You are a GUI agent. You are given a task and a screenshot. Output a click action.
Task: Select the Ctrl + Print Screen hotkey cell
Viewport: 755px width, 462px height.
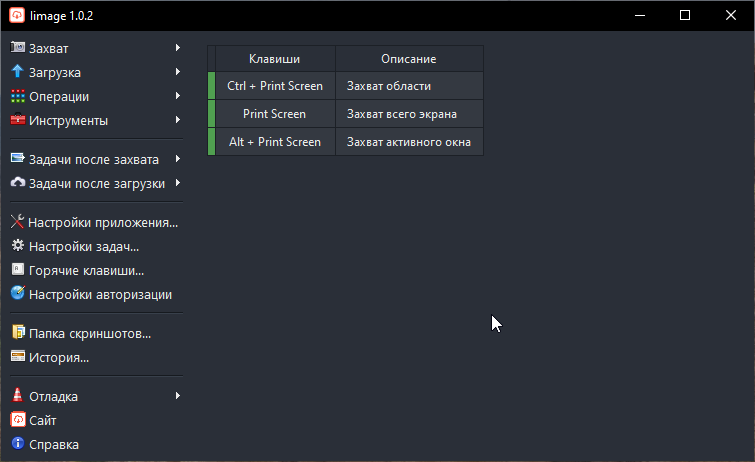[274, 86]
